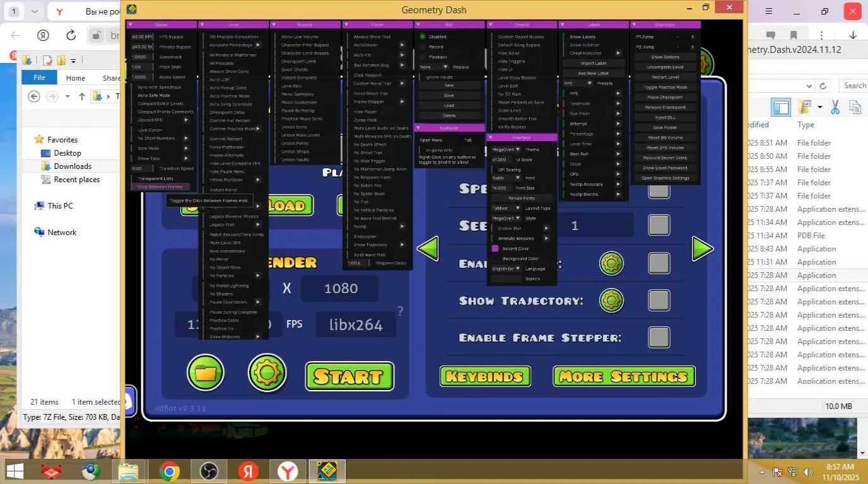Open the File tab in Explorer
Screen dimensions: 868x484
click(x=39, y=78)
